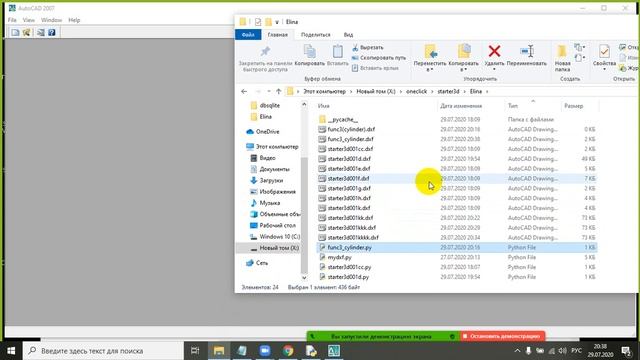The height and width of the screenshot is (360, 640).
Task: Select Видео in navigation pane
Action: tap(267, 158)
